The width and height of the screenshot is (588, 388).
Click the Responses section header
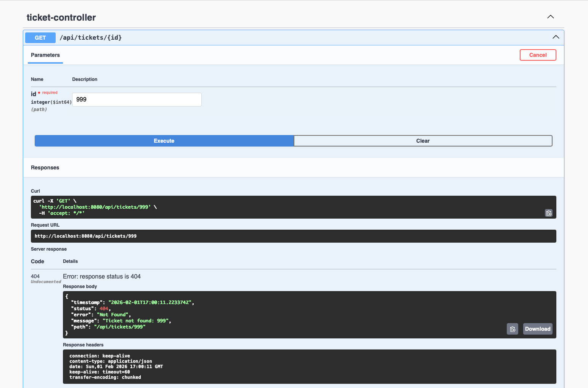[x=45, y=167]
